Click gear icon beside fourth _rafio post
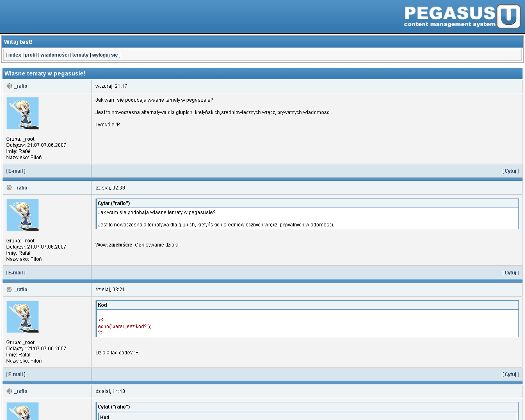Viewport: 525px width, 420px height. coord(9,391)
